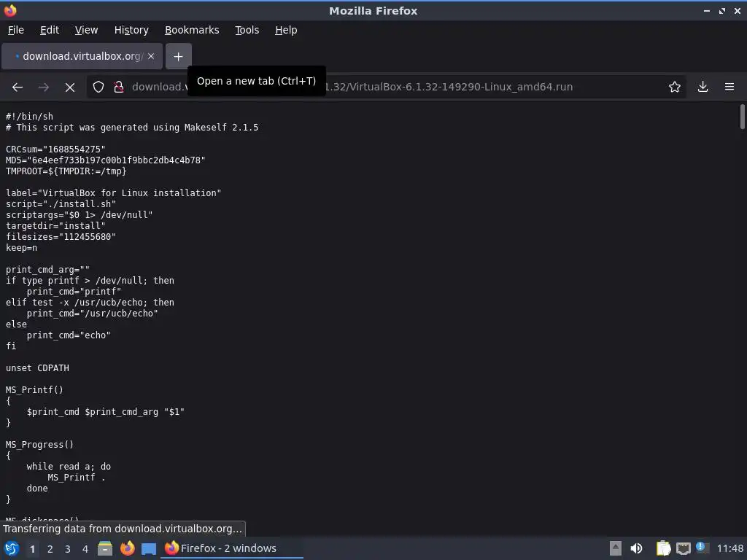747x560 pixels.
Task: Click the MS_Printf() function line
Action: tap(34, 390)
